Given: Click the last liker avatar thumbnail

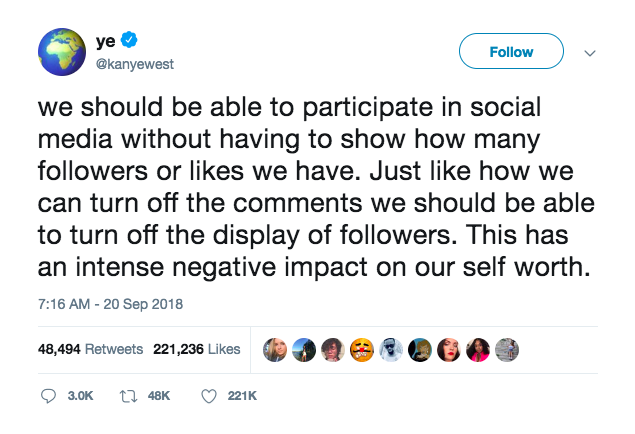Looking at the screenshot, I should [507, 350].
